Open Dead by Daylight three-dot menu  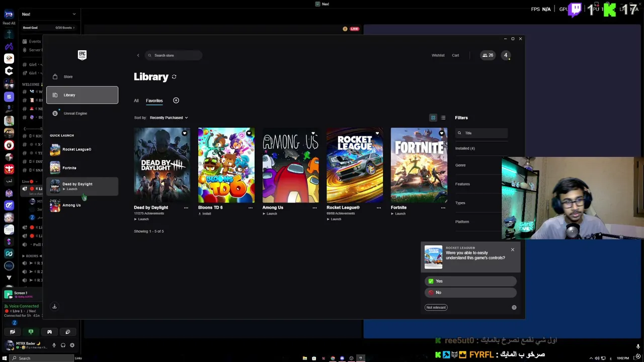pos(186,208)
